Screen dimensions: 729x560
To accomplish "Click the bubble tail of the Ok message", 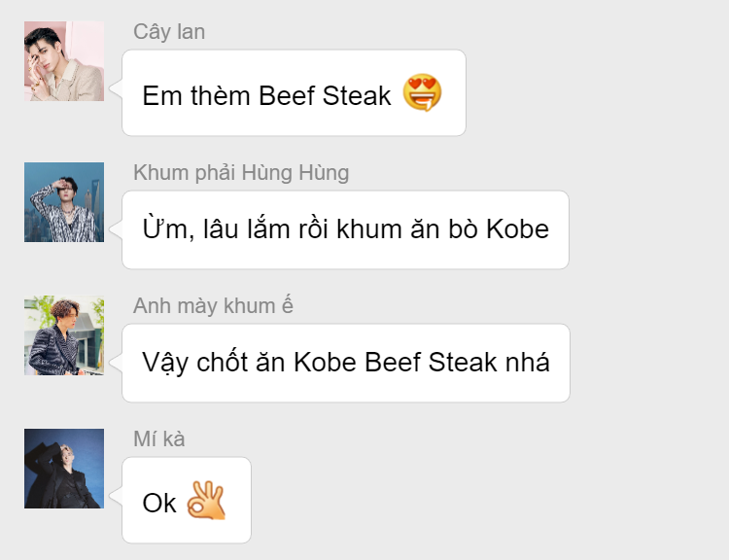I will 116,496.
